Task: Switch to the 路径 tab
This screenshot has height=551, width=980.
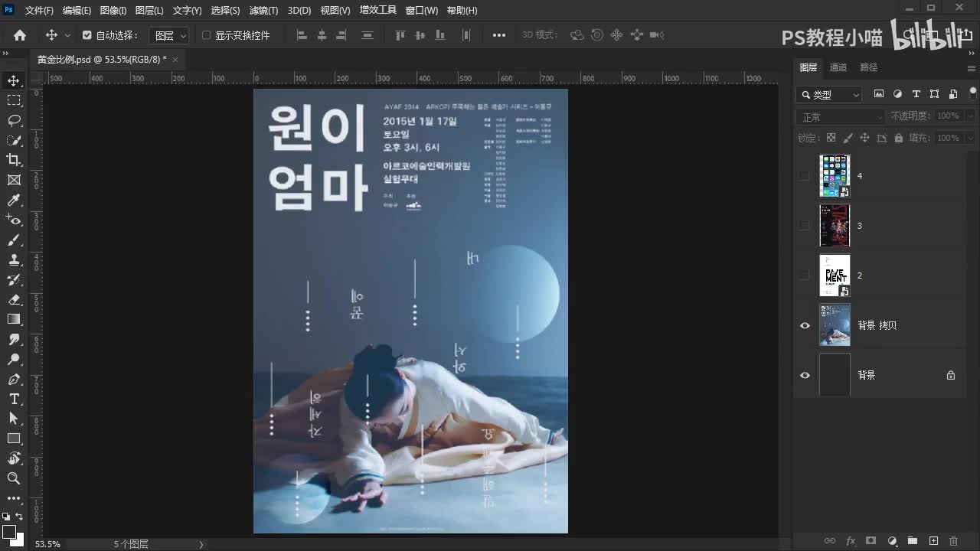Action: pyautogui.click(x=868, y=67)
